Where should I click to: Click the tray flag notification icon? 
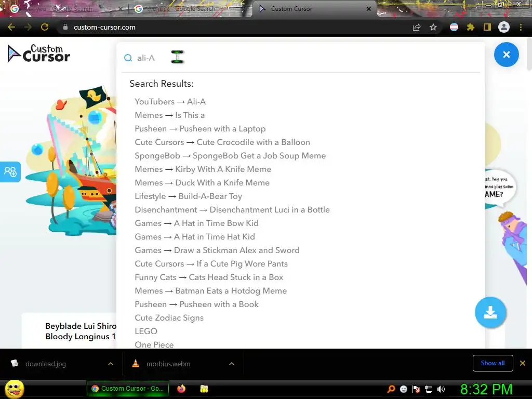coord(416,389)
